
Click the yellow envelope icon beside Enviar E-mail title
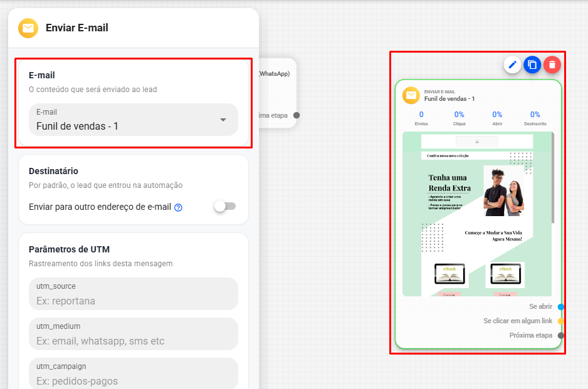pyautogui.click(x=28, y=28)
